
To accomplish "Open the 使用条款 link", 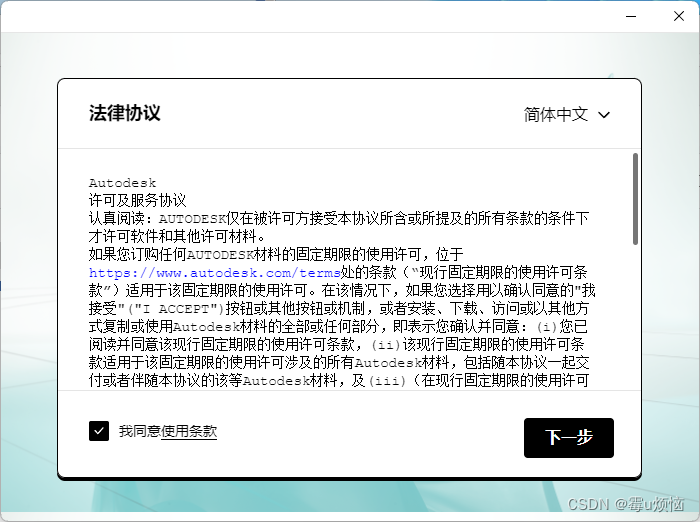I will pyautogui.click(x=189, y=431).
